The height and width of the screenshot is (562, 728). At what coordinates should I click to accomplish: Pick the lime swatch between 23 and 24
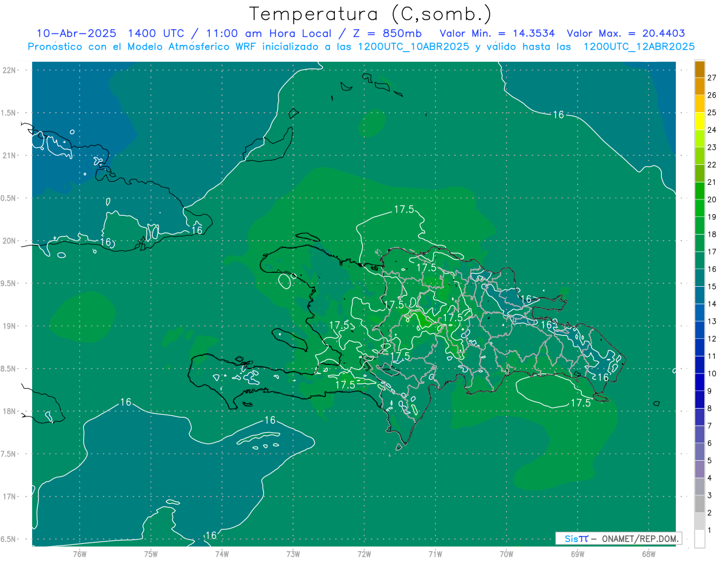[699, 139]
